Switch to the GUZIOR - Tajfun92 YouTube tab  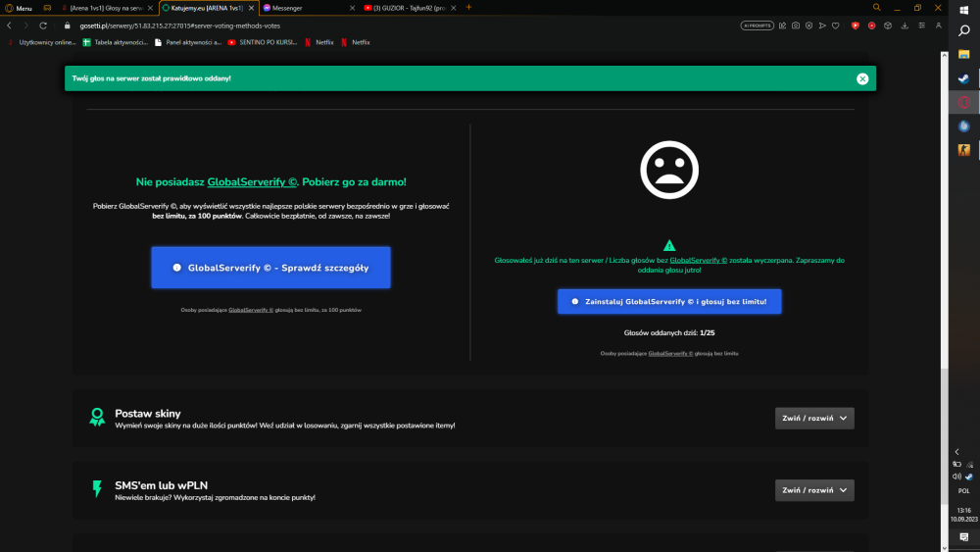pyautogui.click(x=410, y=8)
